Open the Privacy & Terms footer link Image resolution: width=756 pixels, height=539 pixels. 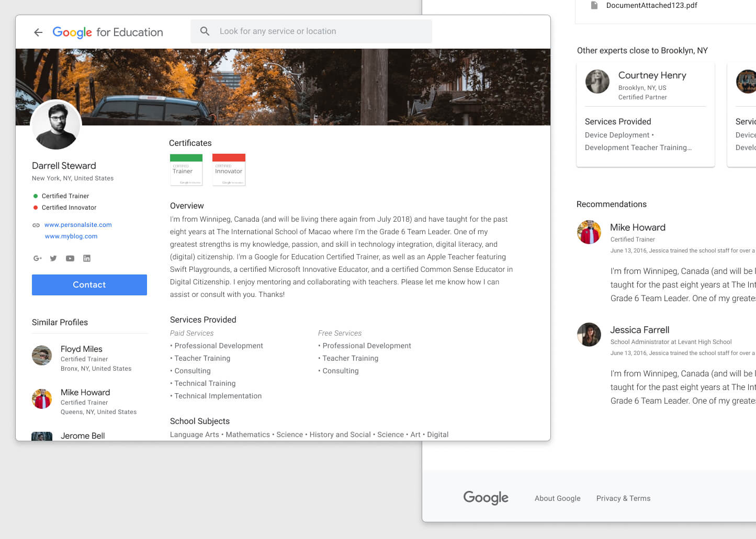tap(623, 498)
